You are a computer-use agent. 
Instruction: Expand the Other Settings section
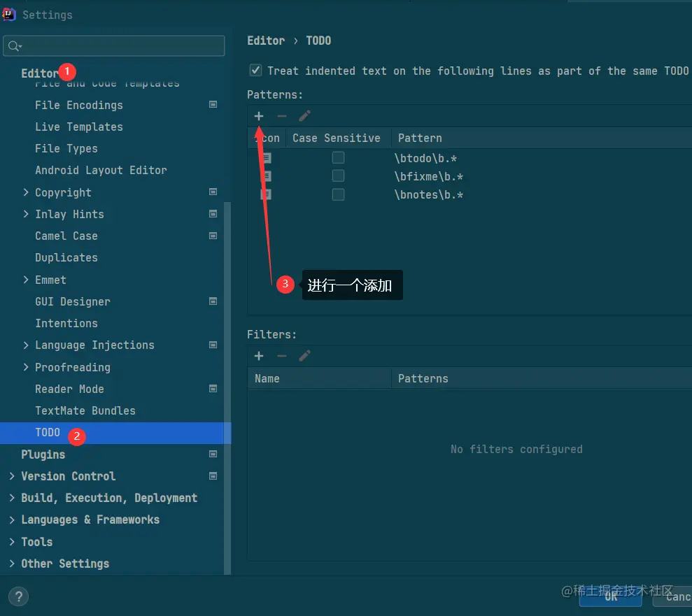12,564
